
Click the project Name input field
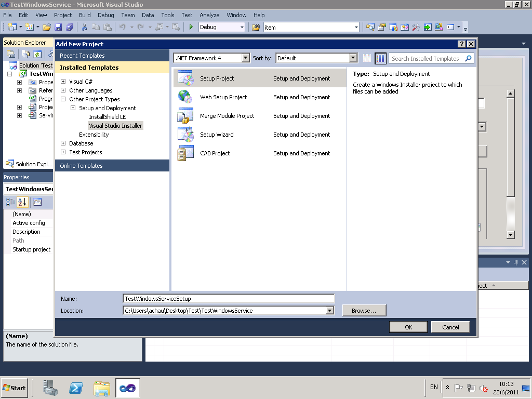(x=229, y=299)
